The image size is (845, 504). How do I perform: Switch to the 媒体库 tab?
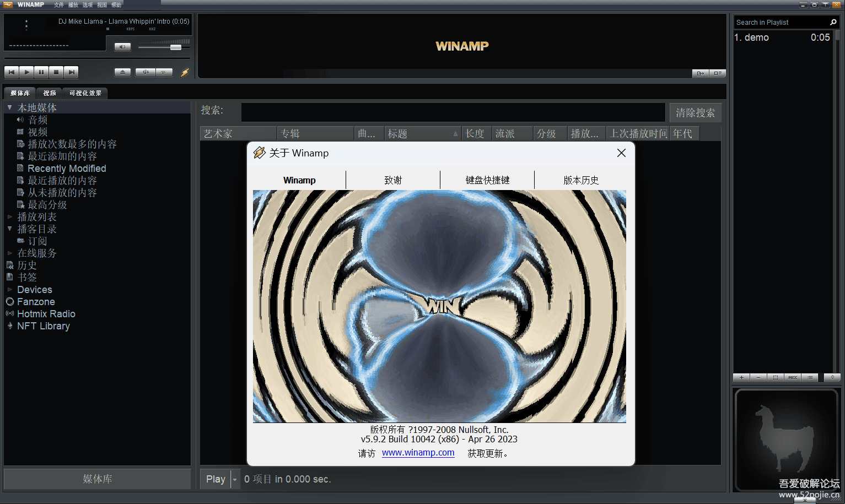pos(20,93)
